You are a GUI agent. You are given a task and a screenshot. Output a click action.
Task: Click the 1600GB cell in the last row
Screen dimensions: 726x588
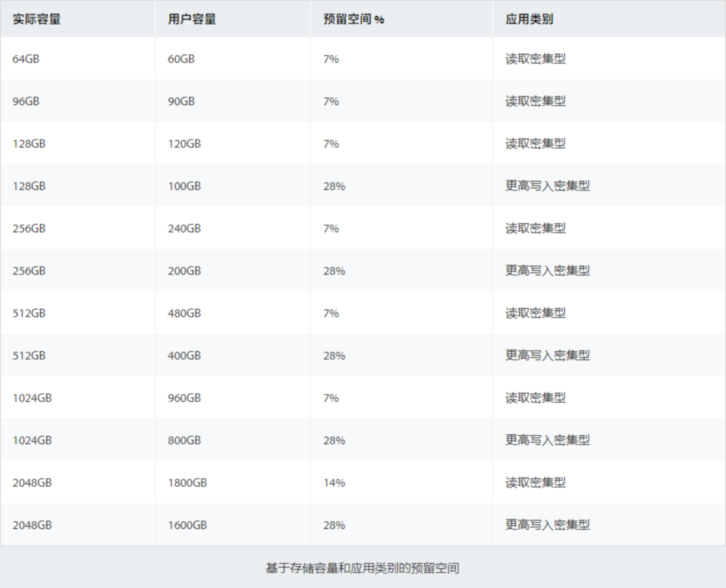(x=183, y=525)
